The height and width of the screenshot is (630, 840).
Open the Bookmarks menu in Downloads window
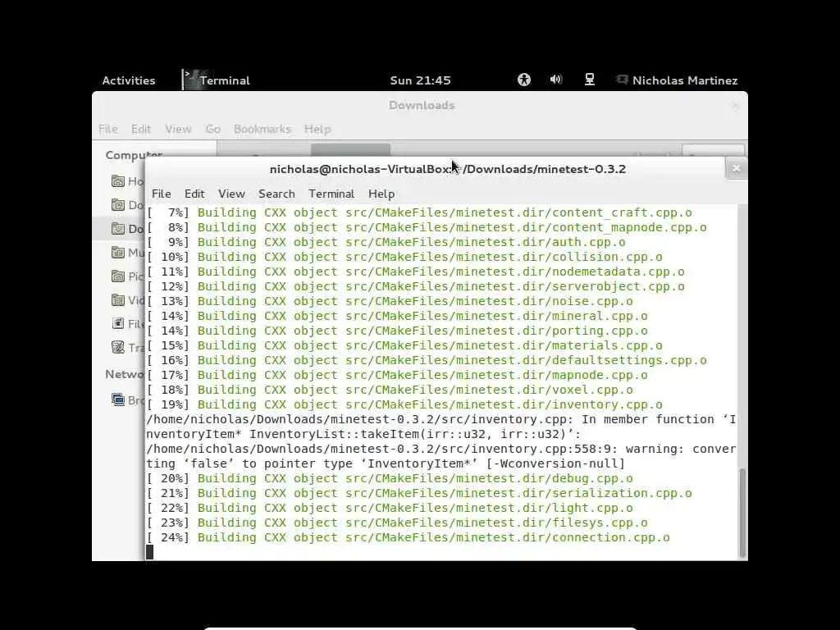coord(262,129)
